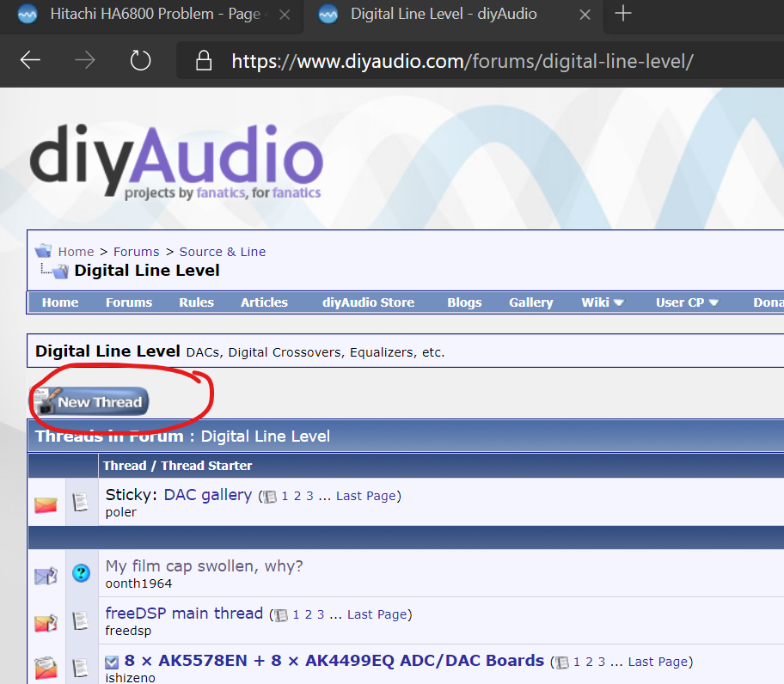
Task: Jump to Last Page of freeDSP main thread
Action: coord(377,614)
